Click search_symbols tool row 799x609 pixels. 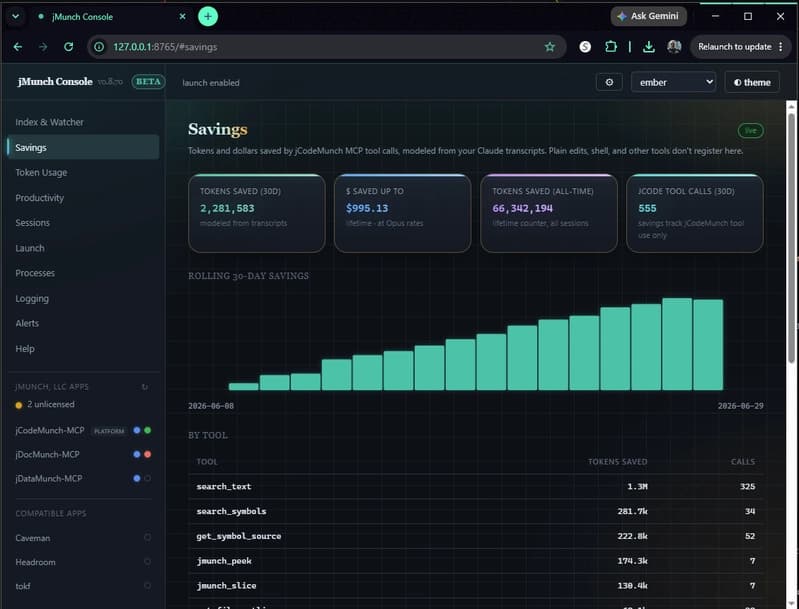click(475, 511)
